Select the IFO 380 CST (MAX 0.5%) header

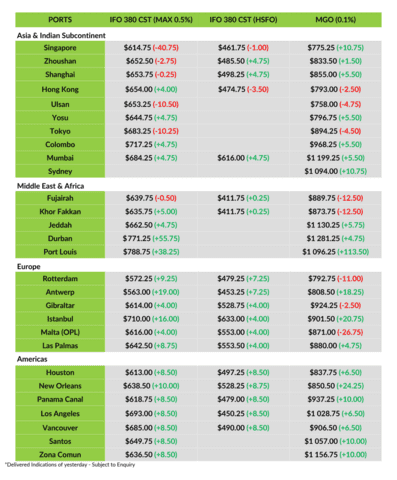pos(151,20)
